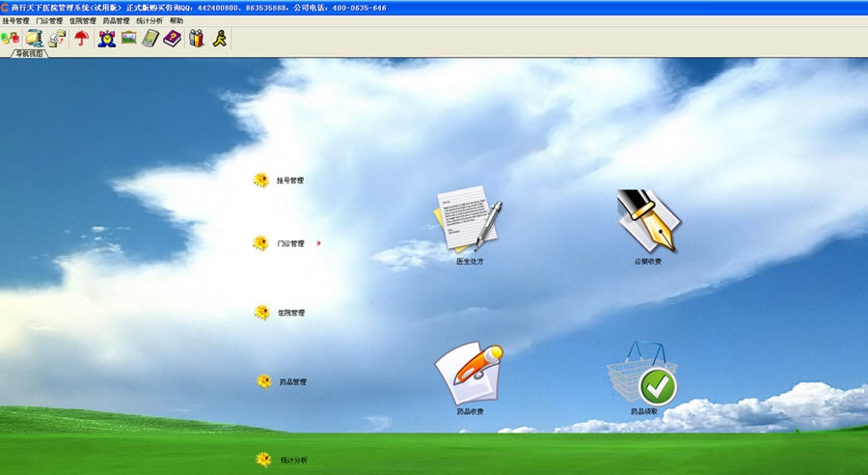Click the framed picture toolbar icon
The height and width of the screenshot is (475, 868).
129,38
